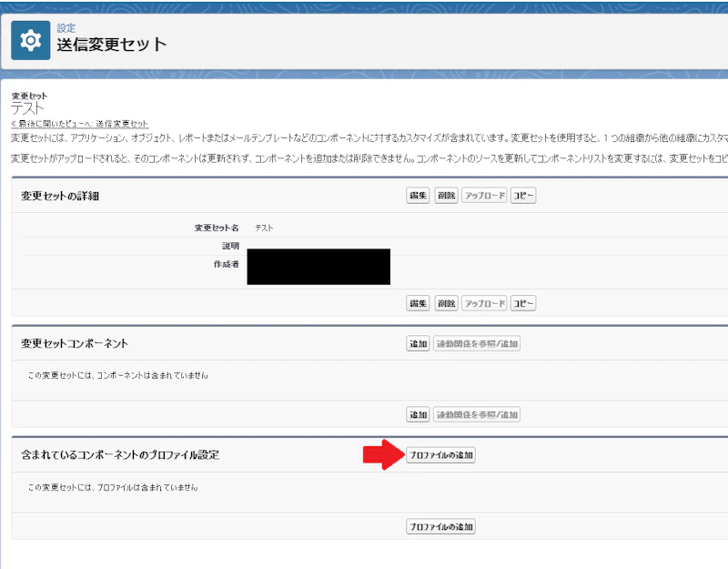Image resolution: width=728 pixels, height=569 pixels.
Task: Click the 変更セットコンポーネント section heading
Action: [x=75, y=344]
